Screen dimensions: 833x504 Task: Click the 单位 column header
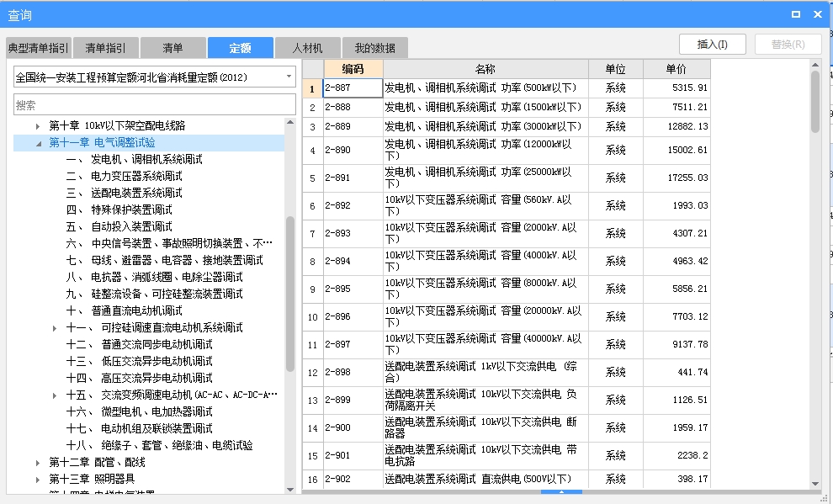pyautogui.click(x=616, y=69)
